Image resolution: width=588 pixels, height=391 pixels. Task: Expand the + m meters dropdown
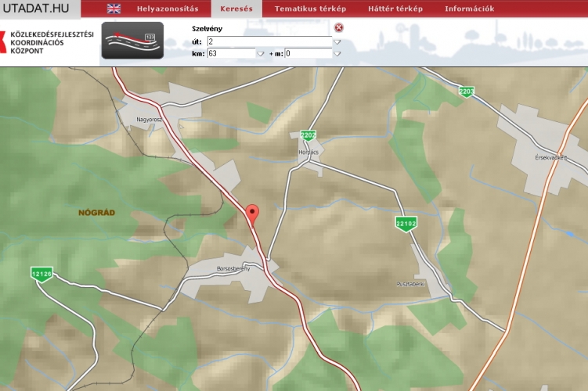point(337,54)
